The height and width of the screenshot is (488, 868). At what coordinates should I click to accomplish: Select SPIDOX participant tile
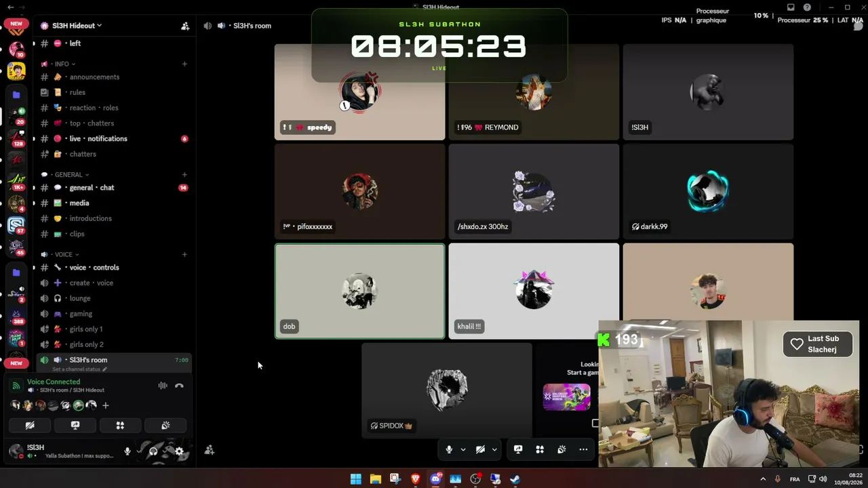[x=447, y=390]
